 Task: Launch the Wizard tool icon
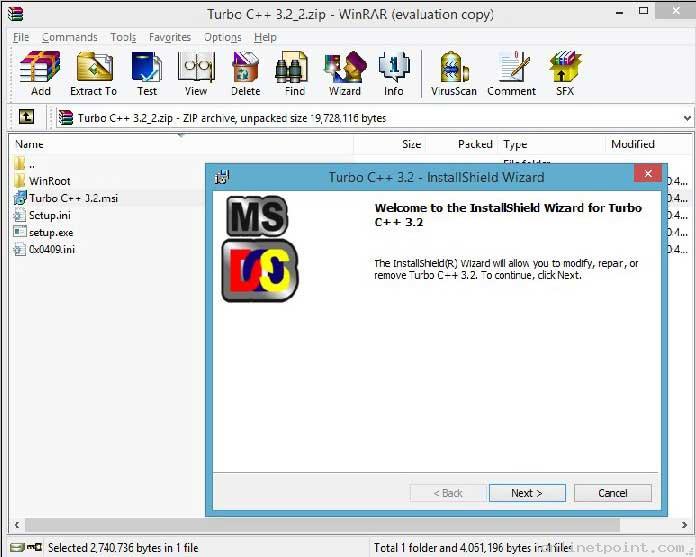(345, 73)
